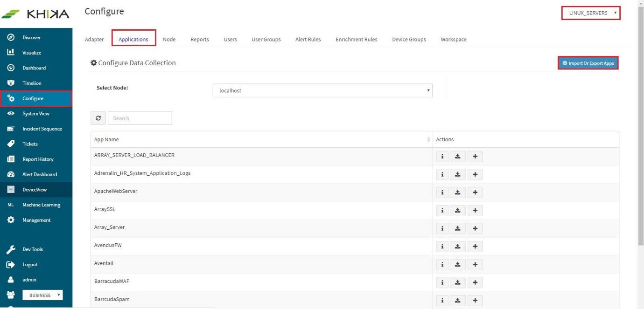Switch to Enrichment Rules tab
Screen dimensions: 644x309
(357, 40)
